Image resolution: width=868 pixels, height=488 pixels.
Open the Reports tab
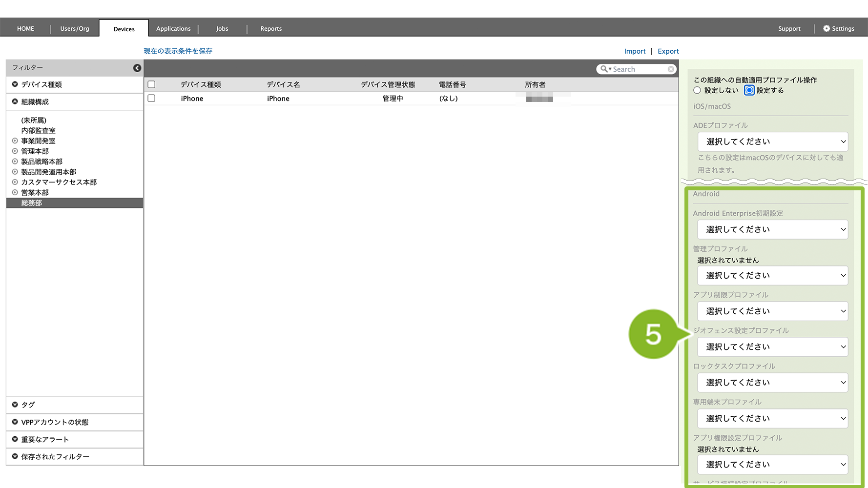(271, 29)
